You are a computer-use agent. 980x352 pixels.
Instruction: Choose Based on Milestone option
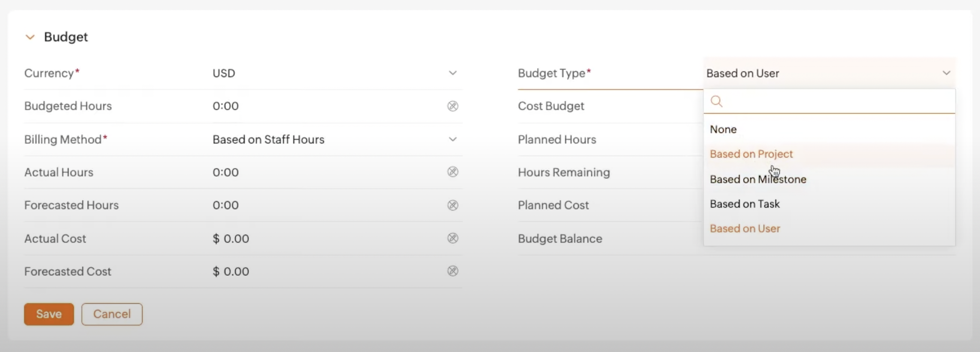point(829,179)
